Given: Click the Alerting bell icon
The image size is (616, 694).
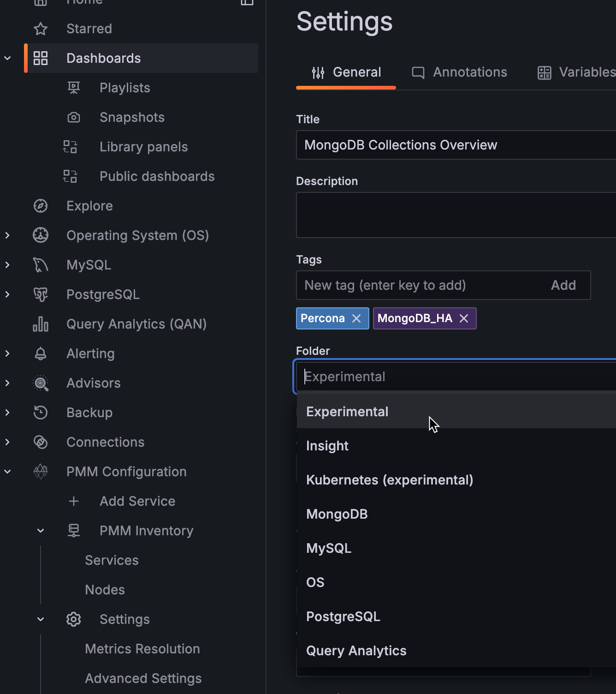Looking at the screenshot, I should 41,353.
